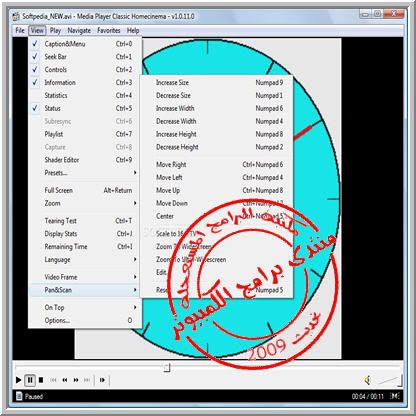Open the Navigate menu
416x416 pixels.
[79, 31]
